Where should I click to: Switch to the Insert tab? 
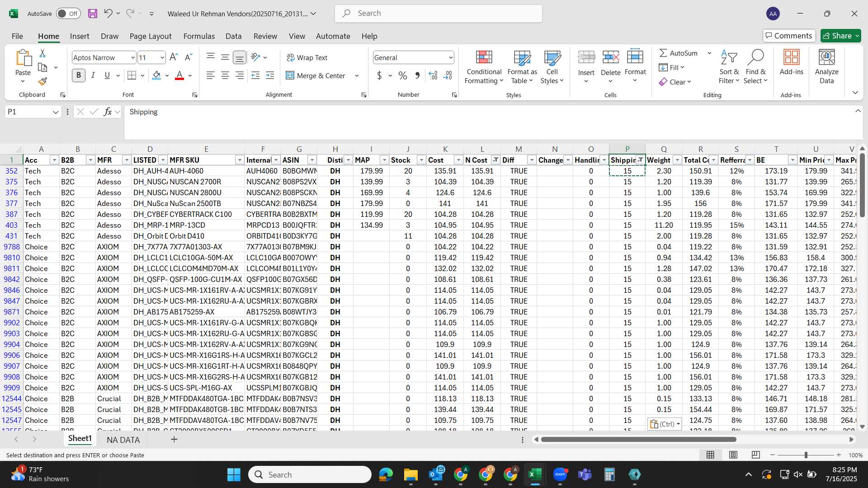pyautogui.click(x=80, y=36)
